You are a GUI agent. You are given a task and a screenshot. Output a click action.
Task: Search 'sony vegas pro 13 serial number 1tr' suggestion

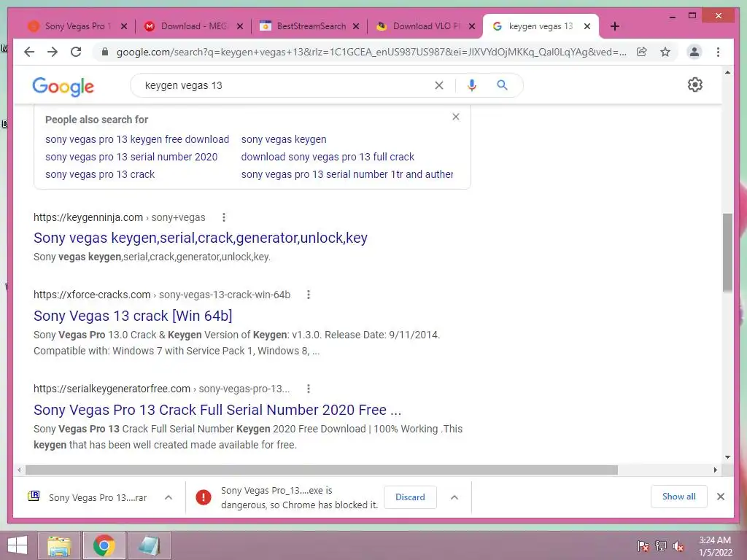click(347, 175)
